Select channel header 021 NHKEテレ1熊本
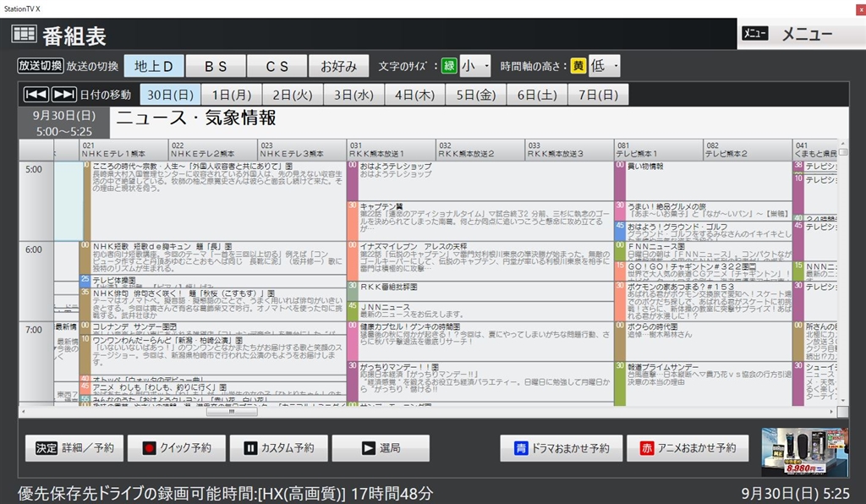 coord(123,150)
